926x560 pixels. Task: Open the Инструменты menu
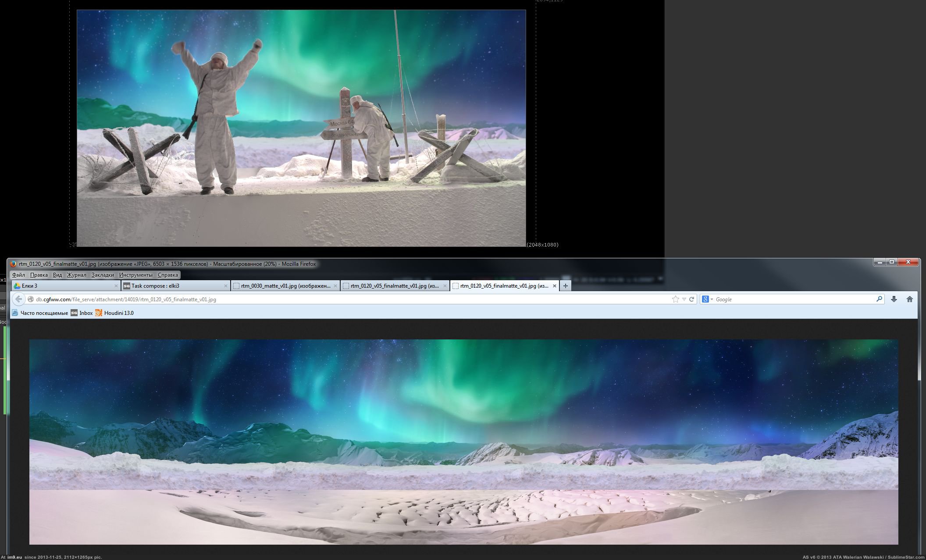[135, 275]
